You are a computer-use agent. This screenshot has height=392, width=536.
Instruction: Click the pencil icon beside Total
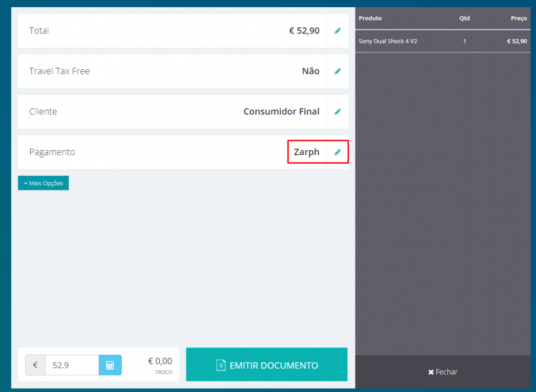pos(337,31)
